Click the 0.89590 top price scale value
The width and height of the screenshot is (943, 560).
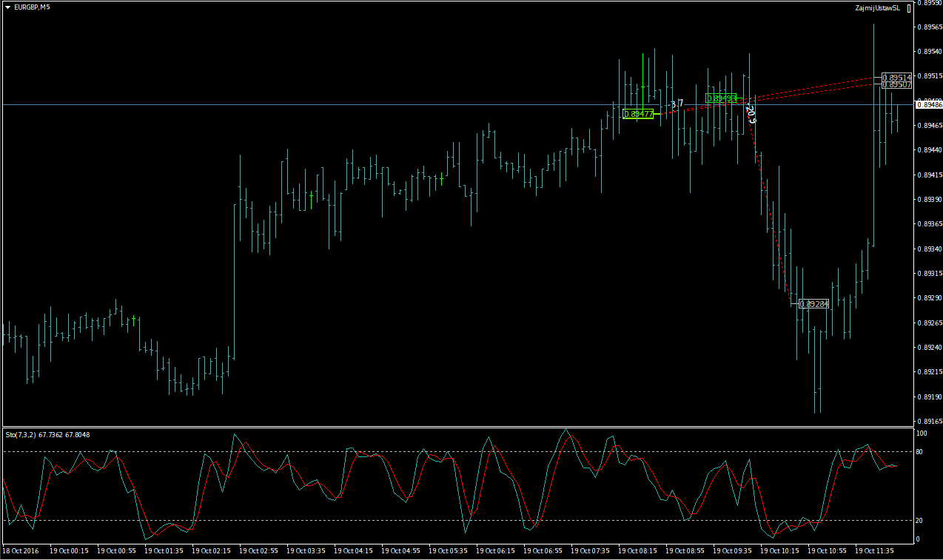[x=929, y=3]
